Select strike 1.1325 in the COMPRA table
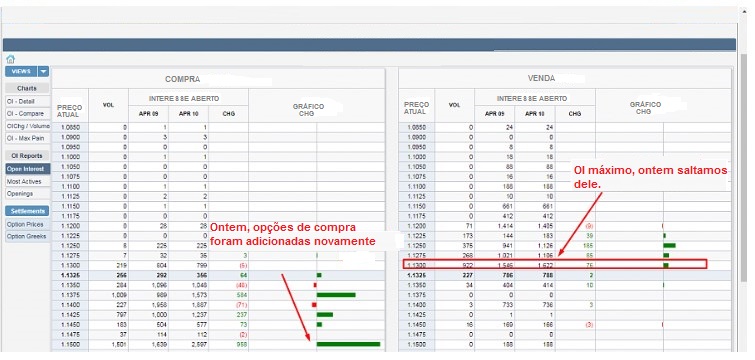Viewport: 755px width, 360px height. click(x=70, y=275)
